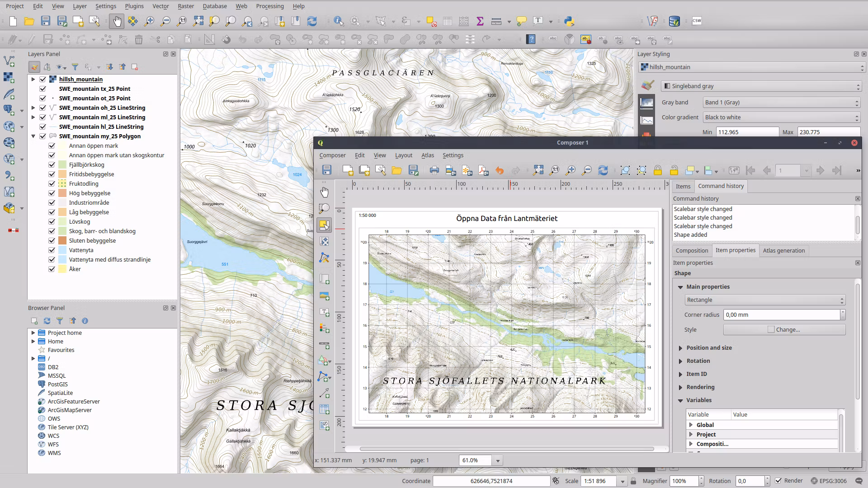868x488 pixels.
Task: Click Save Project in main toolbar
Action: [x=45, y=21]
